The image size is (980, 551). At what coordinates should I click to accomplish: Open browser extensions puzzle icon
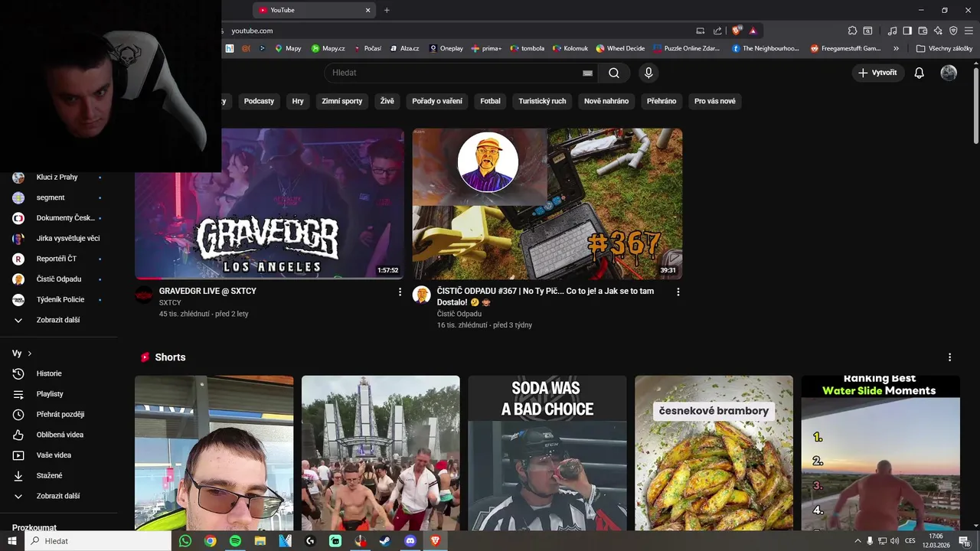(852, 31)
